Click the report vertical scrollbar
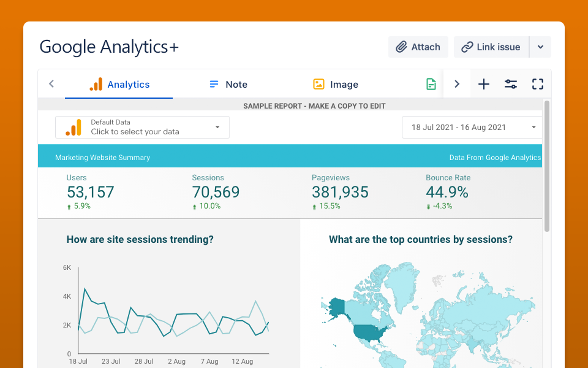This screenshot has width=588, height=368. (547, 166)
